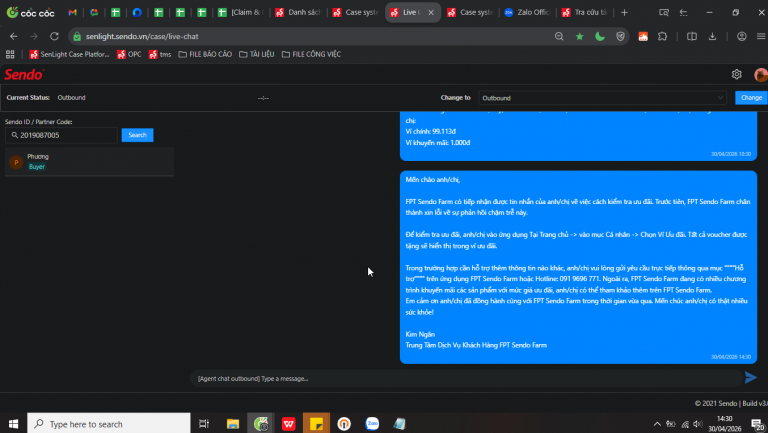Close the Live Chat tab
768x433 pixels.
tap(431, 12)
